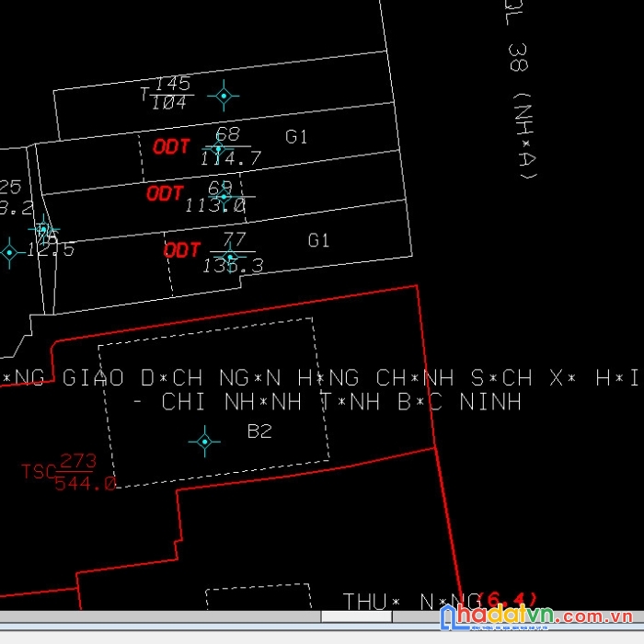Select the cyan point marker in parcel 77

pyautogui.click(x=230, y=258)
